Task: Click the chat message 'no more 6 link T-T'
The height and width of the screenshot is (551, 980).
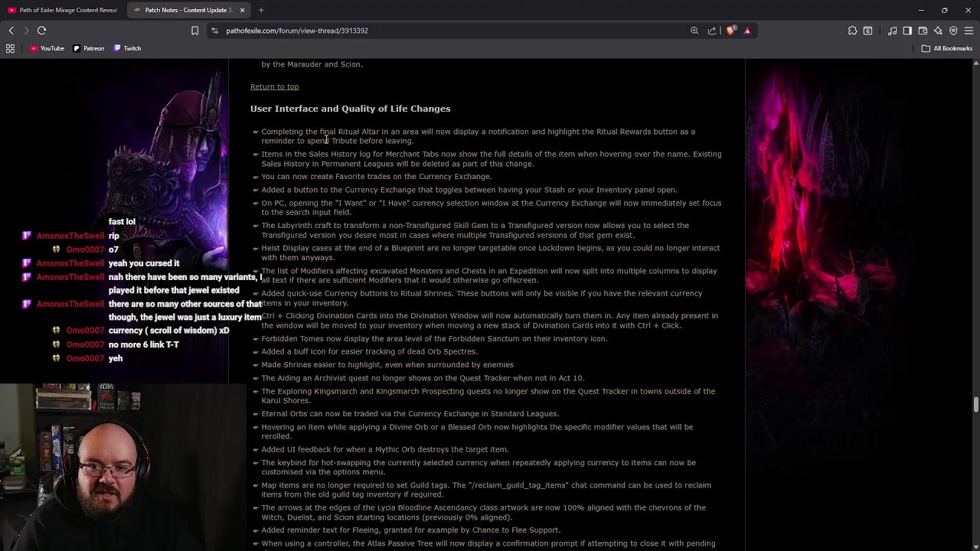Action: (144, 344)
